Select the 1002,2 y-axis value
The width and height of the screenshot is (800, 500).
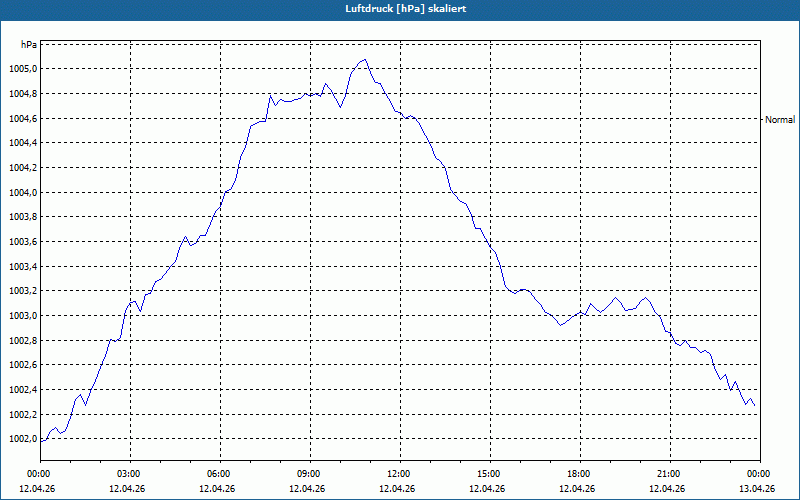click(23, 414)
